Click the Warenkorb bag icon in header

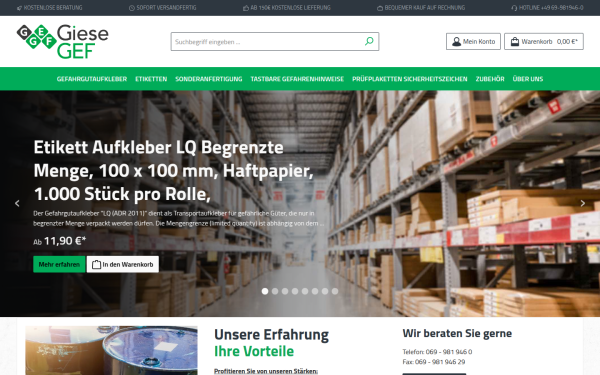tap(515, 41)
